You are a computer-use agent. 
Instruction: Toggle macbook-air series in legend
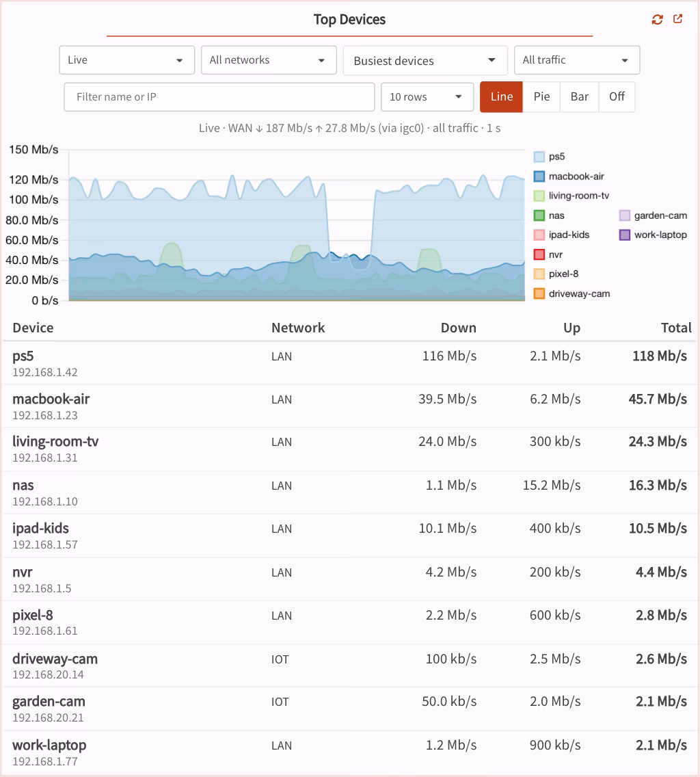(569, 176)
